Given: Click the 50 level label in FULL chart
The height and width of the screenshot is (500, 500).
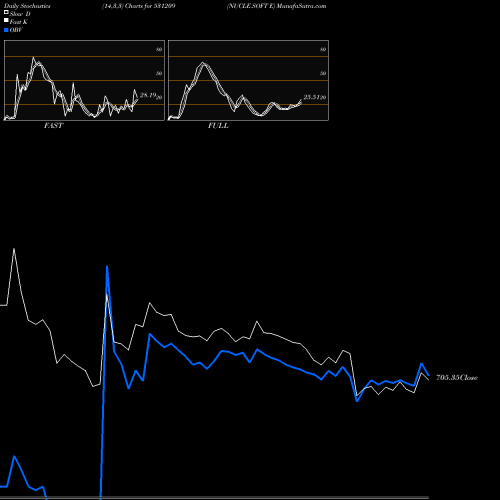Looking at the screenshot, I should coord(323,73).
